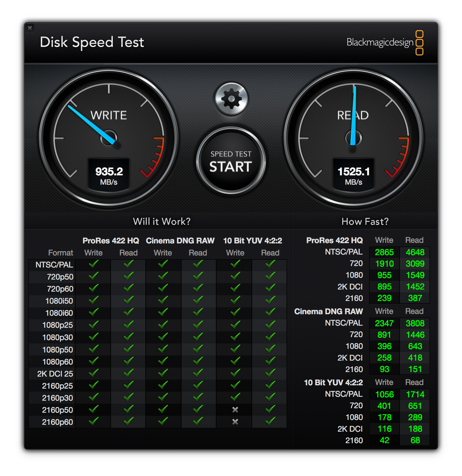Select the 1080p25 format row label
Viewport: 462px width, 476px height.
pos(58,325)
